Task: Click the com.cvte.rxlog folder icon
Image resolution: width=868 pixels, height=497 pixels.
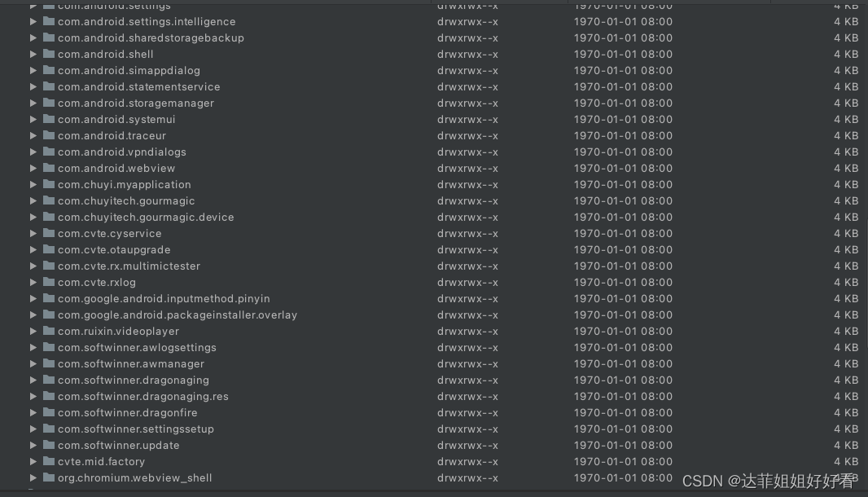Action: pyautogui.click(x=49, y=282)
